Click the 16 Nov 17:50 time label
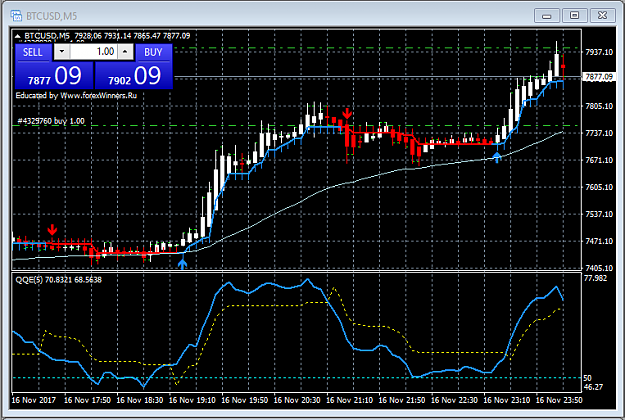 click(x=87, y=400)
